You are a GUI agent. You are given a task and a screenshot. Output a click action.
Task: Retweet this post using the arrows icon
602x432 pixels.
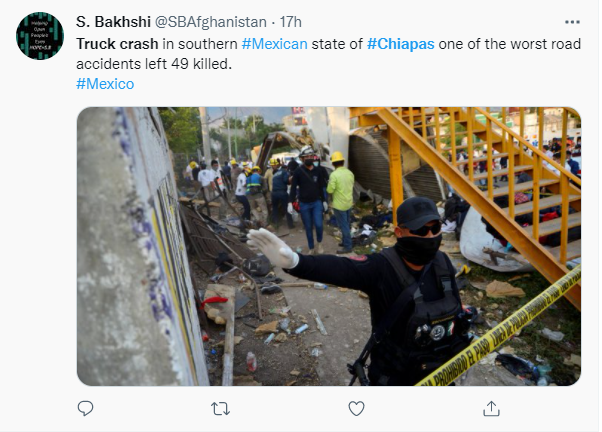coord(220,409)
